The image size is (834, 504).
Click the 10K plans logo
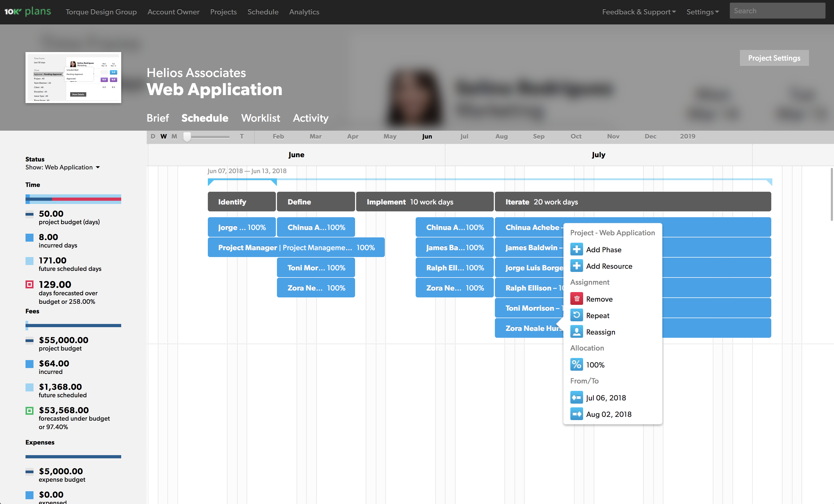27,11
